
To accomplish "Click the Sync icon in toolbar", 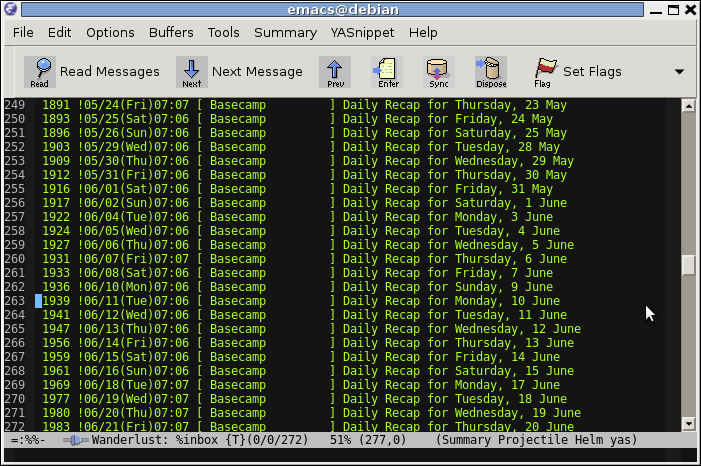I will point(439,72).
